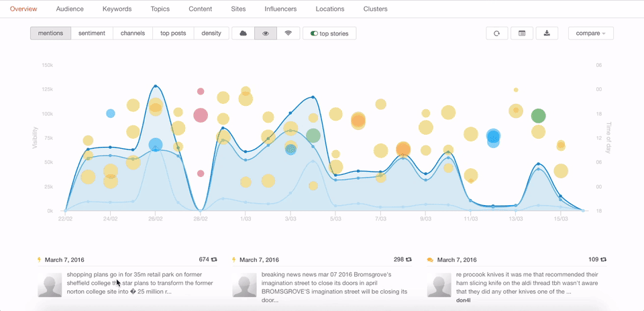Open the Clusters tab

(x=375, y=9)
